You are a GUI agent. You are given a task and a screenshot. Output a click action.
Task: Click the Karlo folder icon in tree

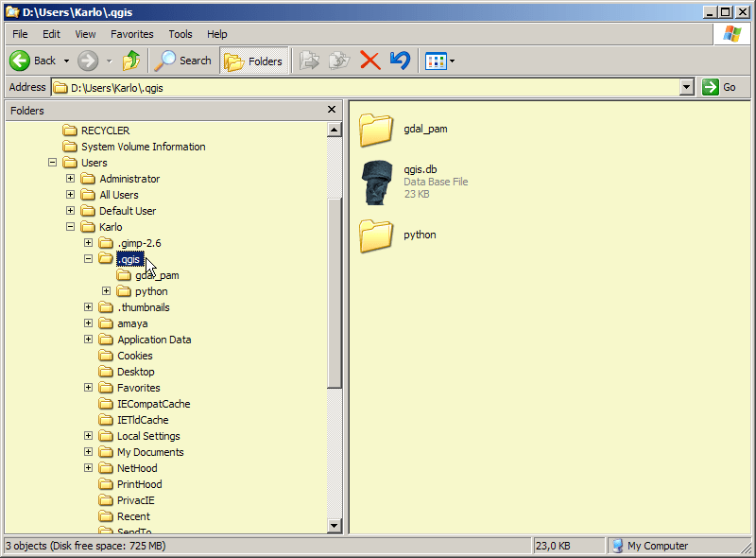tap(88, 226)
